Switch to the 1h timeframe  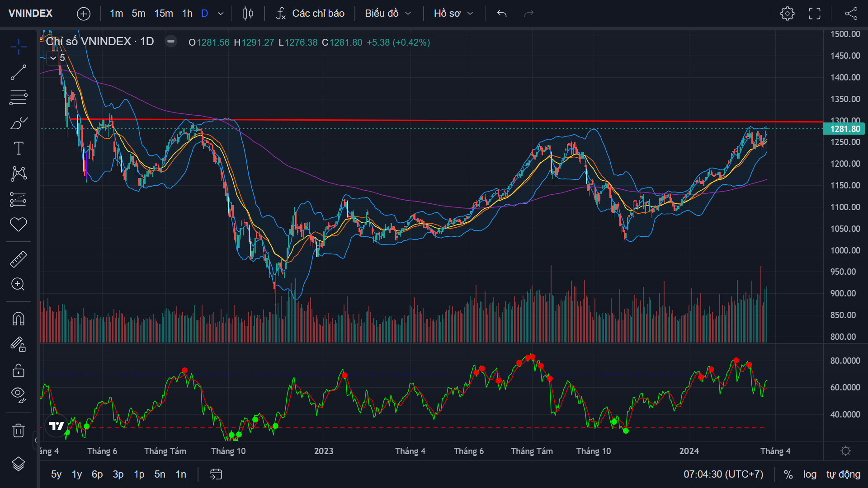tap(187, 14)
